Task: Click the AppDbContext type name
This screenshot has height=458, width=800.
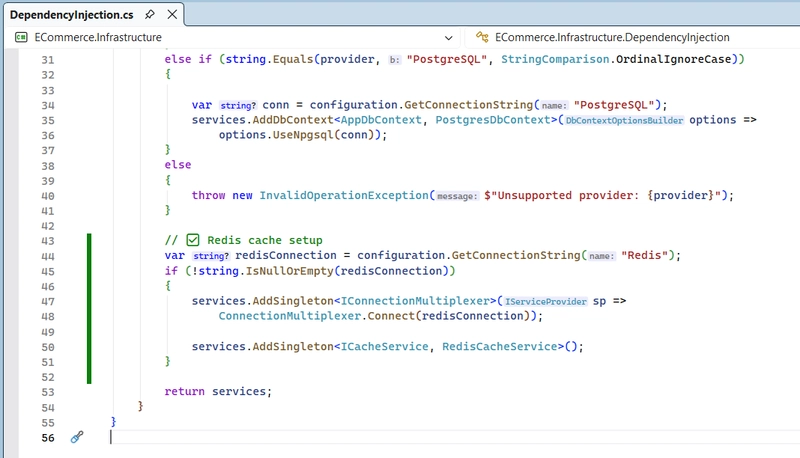Action: 381,120
